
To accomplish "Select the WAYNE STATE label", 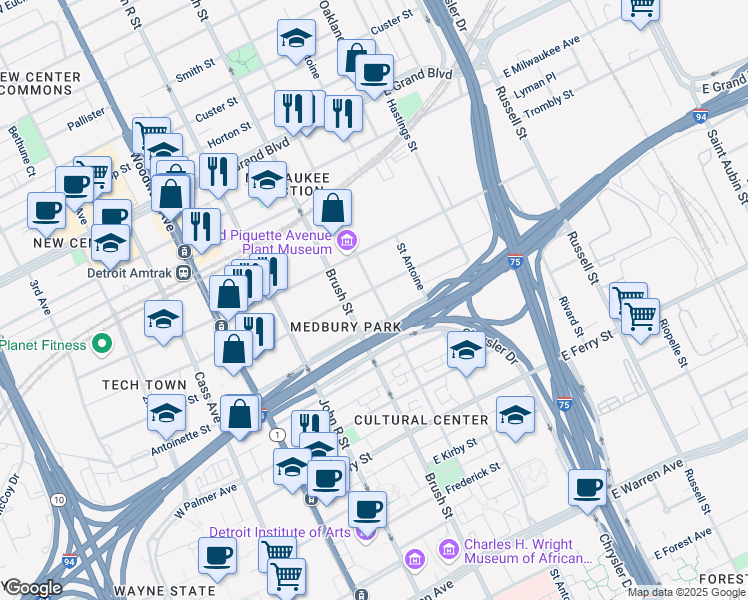I will tap(165, 591).
